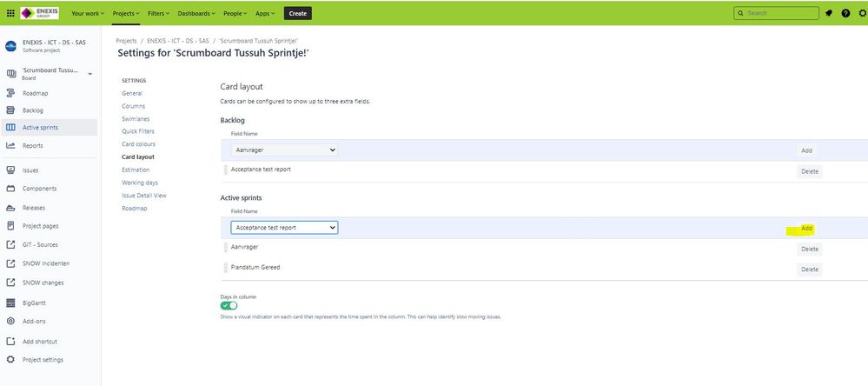
Task: Open the Roadmap entry in settings list
Action: click(135, 209)
